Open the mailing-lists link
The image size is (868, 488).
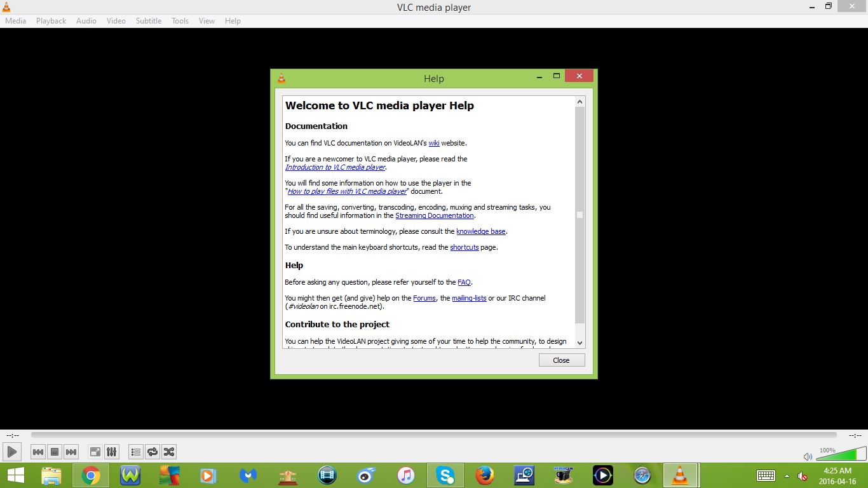(469, 298)
